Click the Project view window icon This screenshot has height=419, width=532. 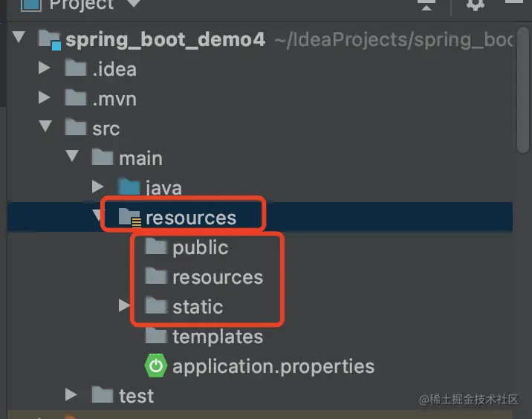31,4
